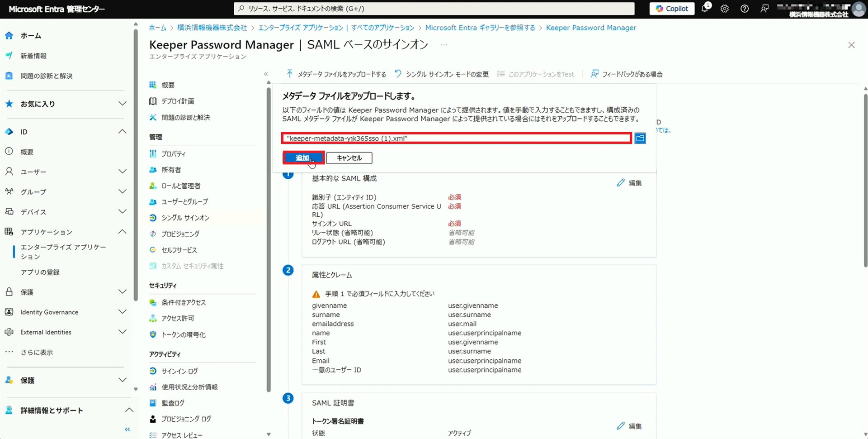Click the キャンセル button
Viewport: 868px width, 439px height.
(x=349, y=158)
